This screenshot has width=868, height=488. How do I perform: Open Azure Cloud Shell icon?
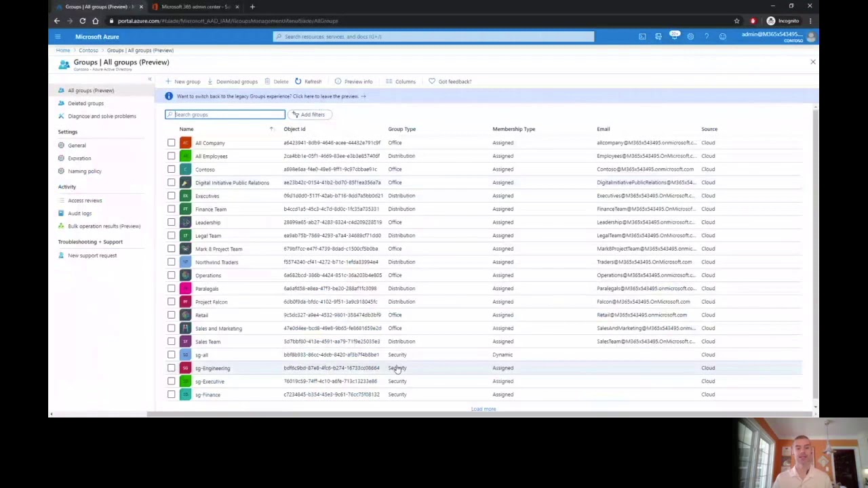(642, 37)
